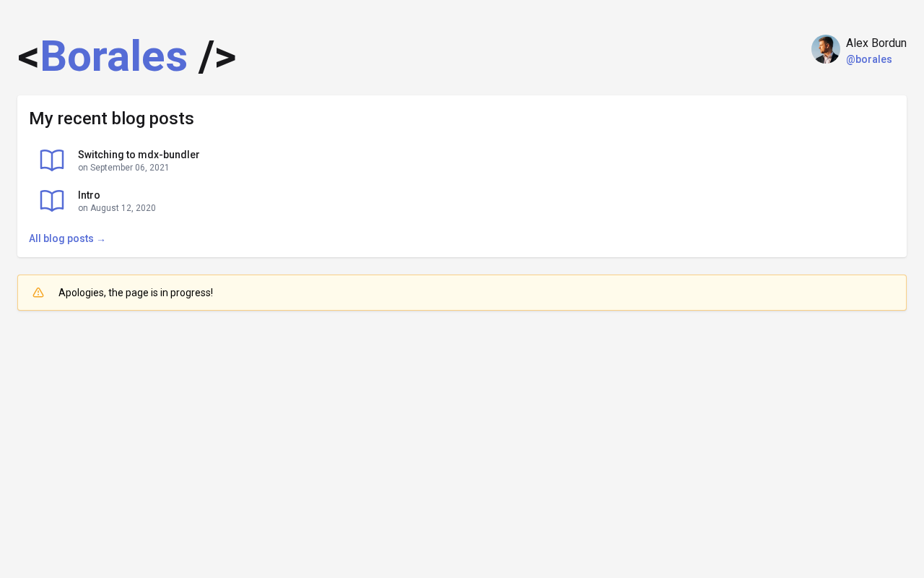Click the My recent blog posts heading

111,118
